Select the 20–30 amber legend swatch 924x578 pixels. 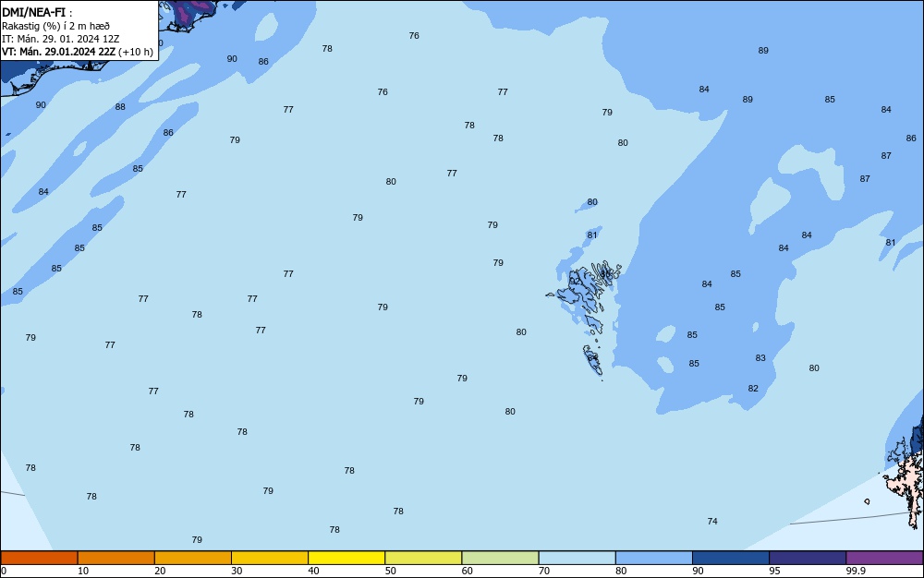click(x=193, y=558)
